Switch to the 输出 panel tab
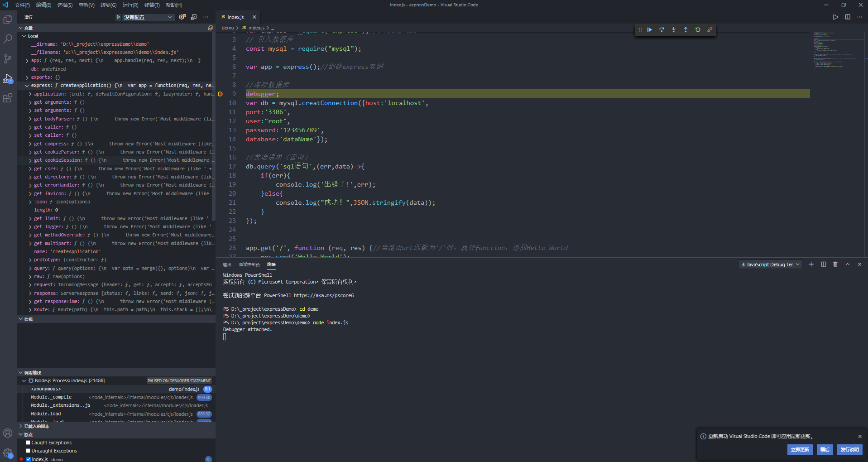 tap(227, 265)
